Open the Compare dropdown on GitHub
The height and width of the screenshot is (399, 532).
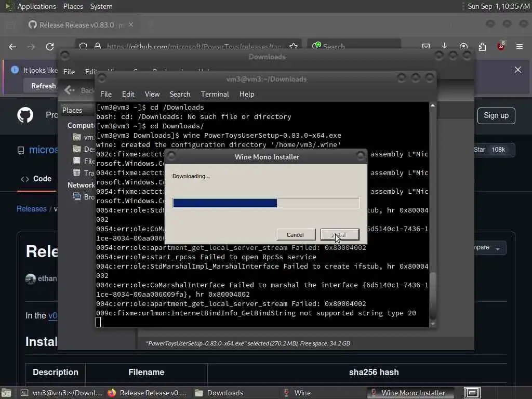(489, 248)
